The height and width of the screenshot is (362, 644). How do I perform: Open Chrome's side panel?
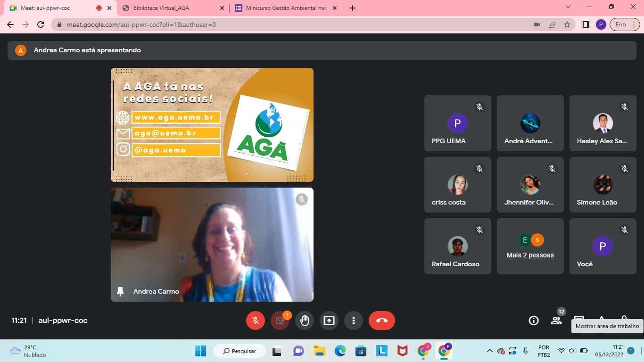[x=586, y=25]
